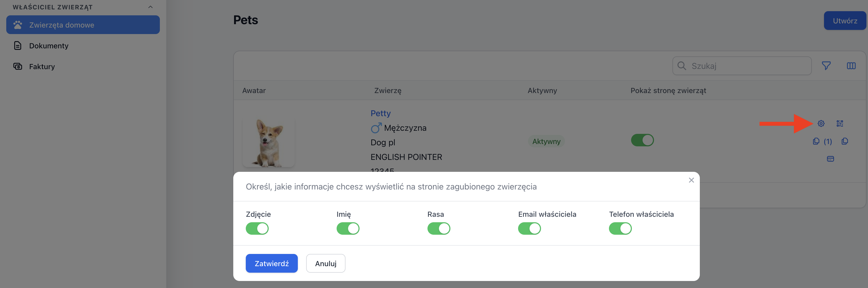Click the search magnifier icon
This screenshot has width=868, height=288.
[682, 66]
